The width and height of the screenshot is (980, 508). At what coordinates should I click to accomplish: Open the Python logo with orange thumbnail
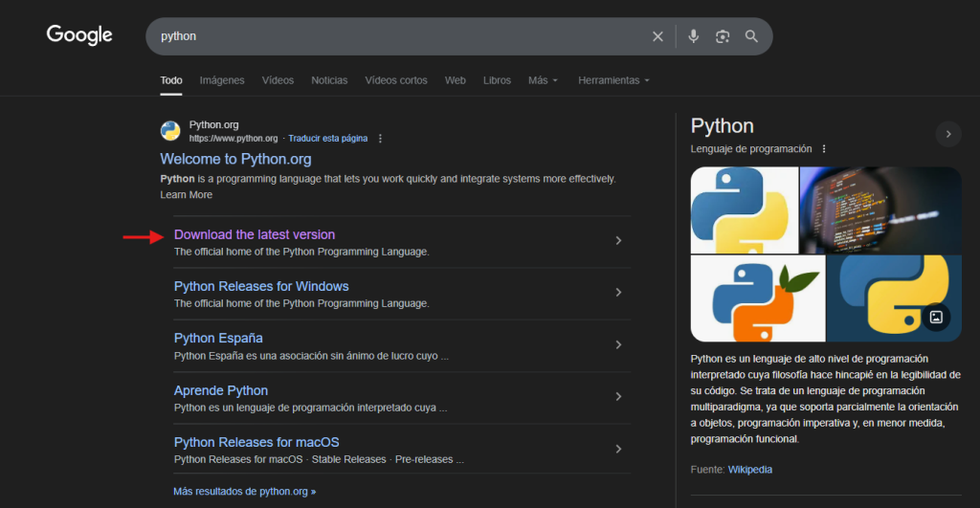[757, 298]
